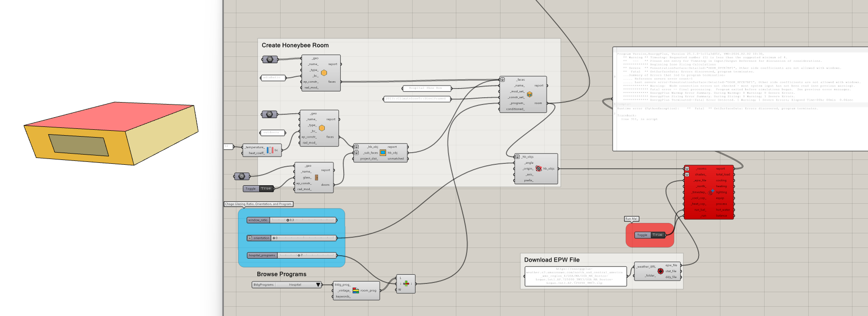This screenshot has width=868, height=316.
Task: Click the door icon on the glass component
Action: pos(317,177)
